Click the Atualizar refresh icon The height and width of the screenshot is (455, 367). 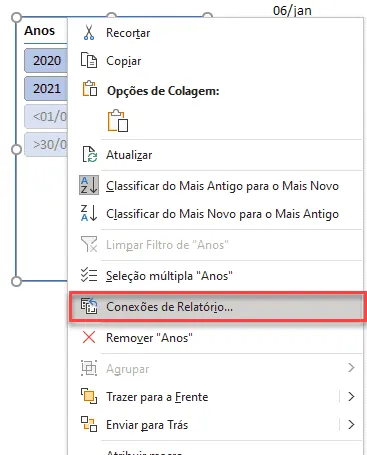89,154
